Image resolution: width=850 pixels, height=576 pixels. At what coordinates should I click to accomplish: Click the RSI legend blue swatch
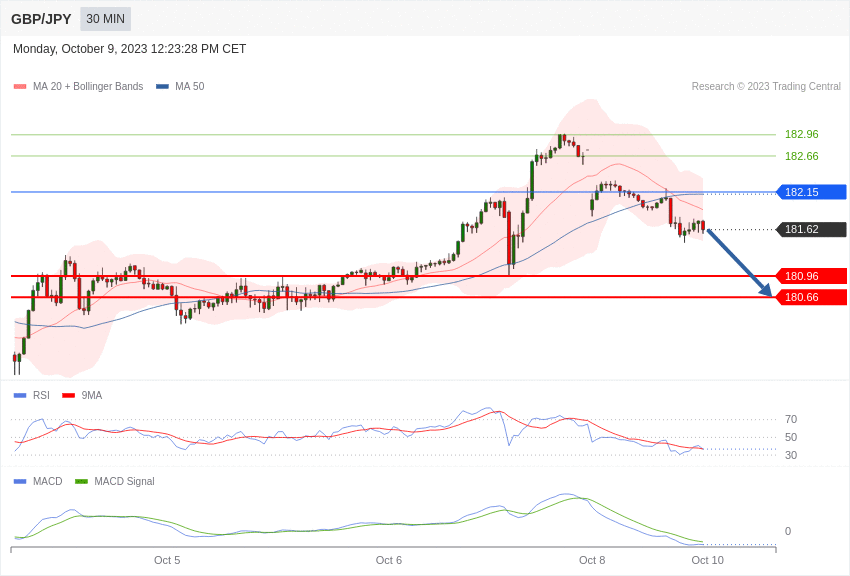[x=20, y=396]
